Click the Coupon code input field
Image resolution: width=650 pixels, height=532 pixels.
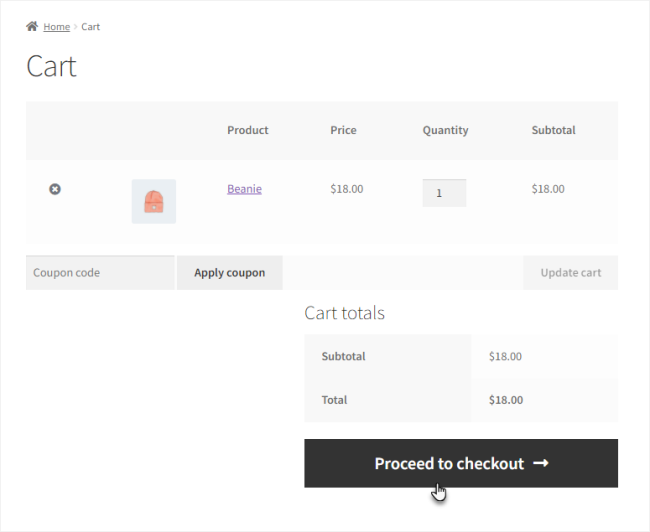click(x=100, y=273)
